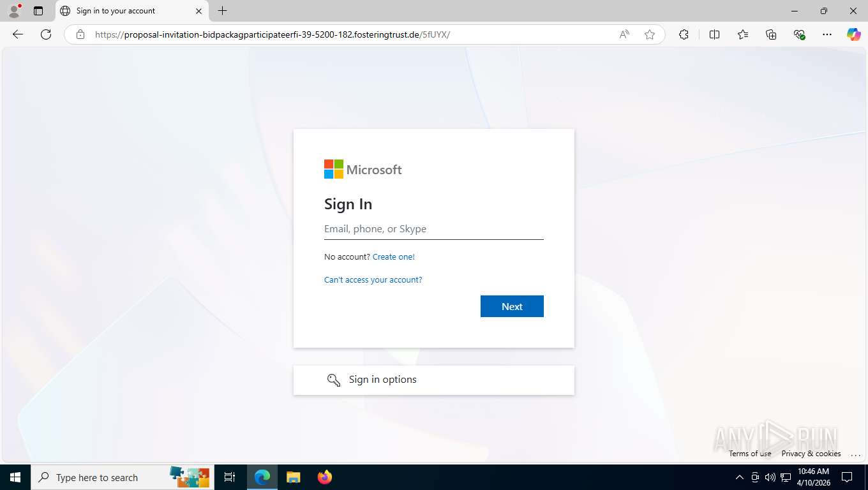Open File Explorer from taskbar
868x490 pixels.
pos(293,477)
